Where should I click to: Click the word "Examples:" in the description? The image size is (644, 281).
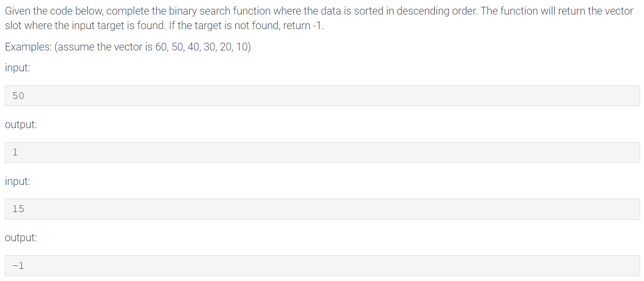coord(29,48)
